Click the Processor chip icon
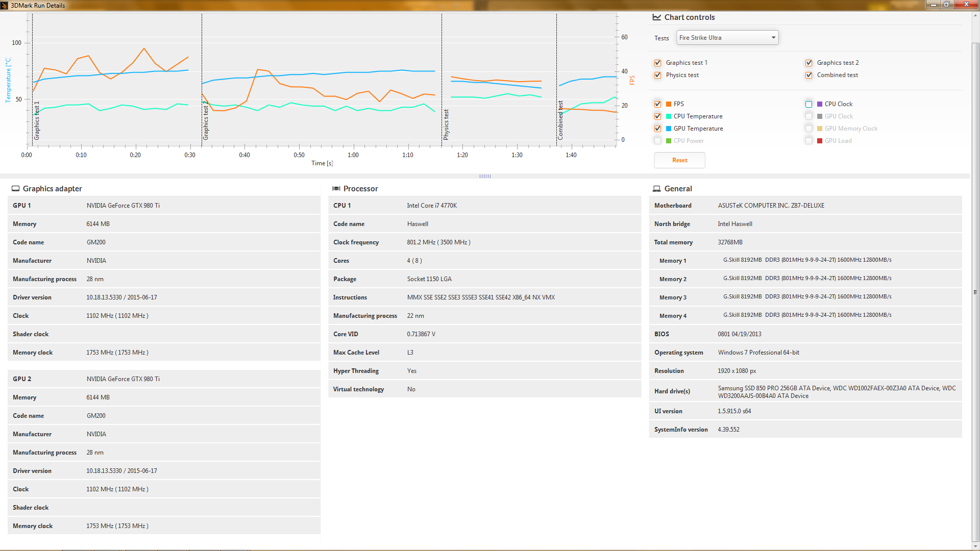 tap(336, 189)
